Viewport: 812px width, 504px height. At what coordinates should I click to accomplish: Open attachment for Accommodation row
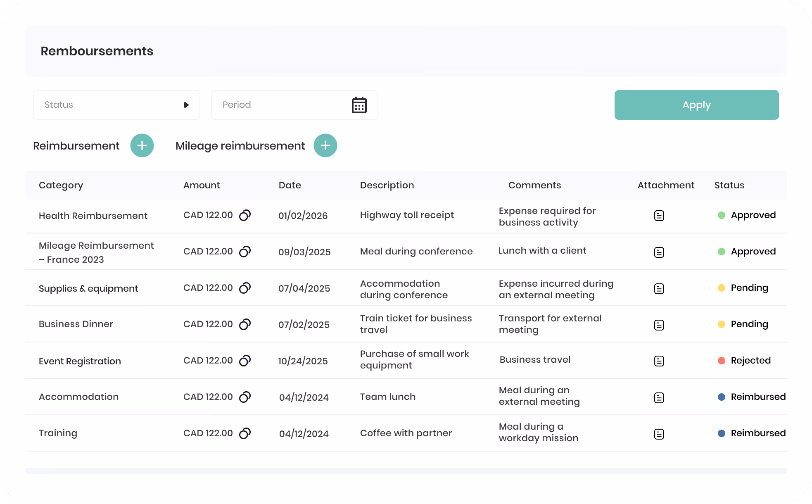click(x=659, y=397)
